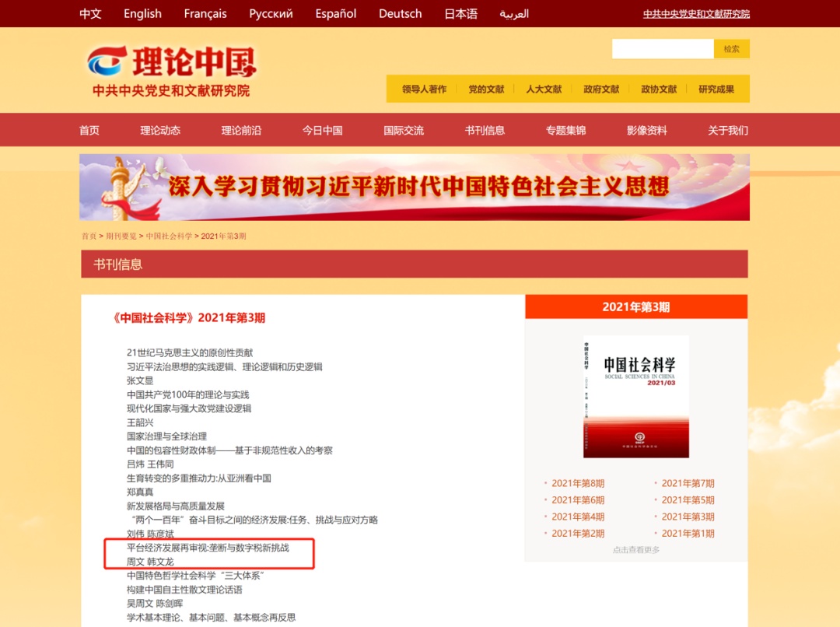Select text 中国的包容性财政体制 line
This screenshot has height=627, width=840.
(229, 450)
